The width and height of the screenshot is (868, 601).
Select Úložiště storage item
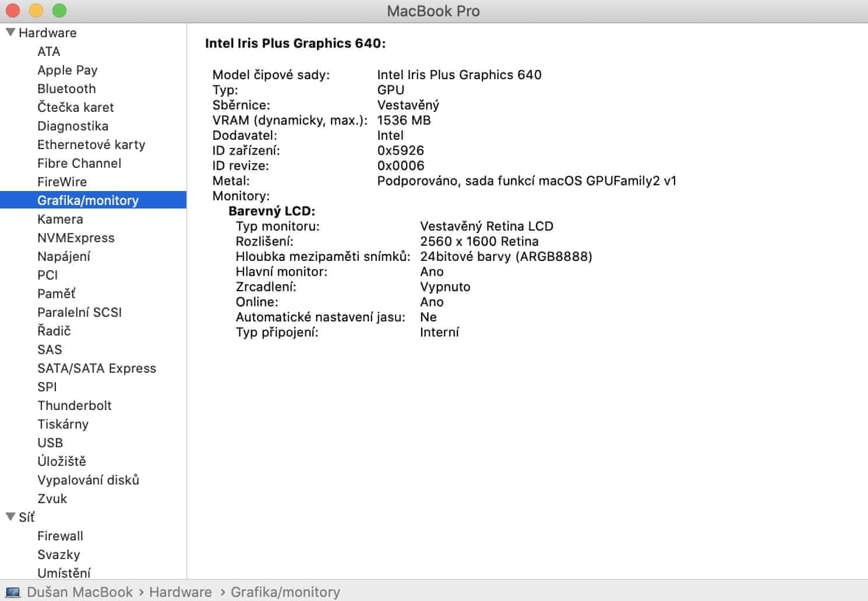pyautogui.click(x=62, y=461)
